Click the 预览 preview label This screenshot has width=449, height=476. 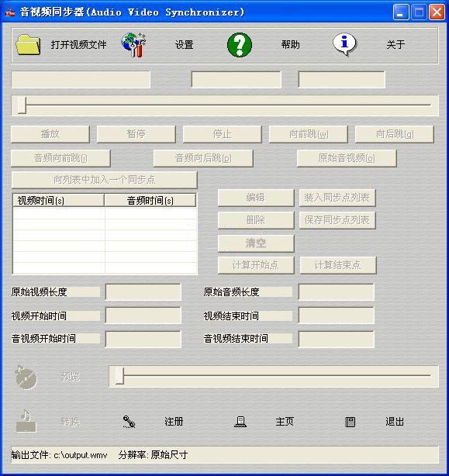click(x=71, y=377)
